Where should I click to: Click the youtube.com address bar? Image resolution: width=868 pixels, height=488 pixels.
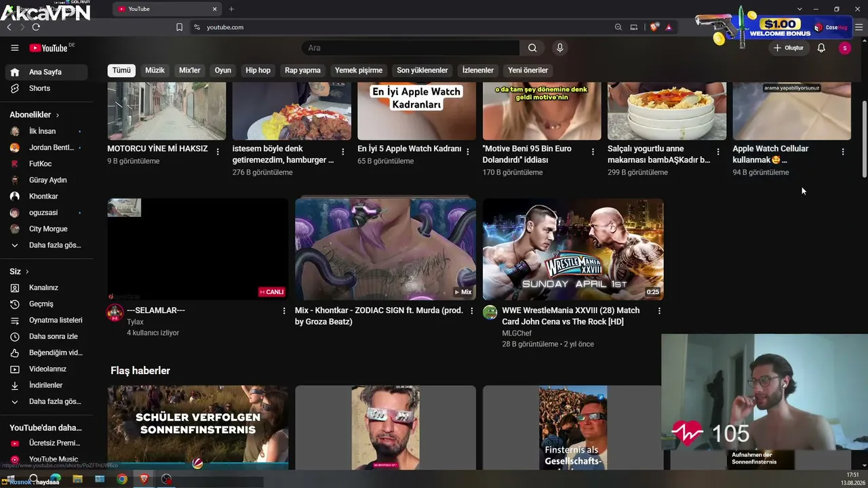400,27
